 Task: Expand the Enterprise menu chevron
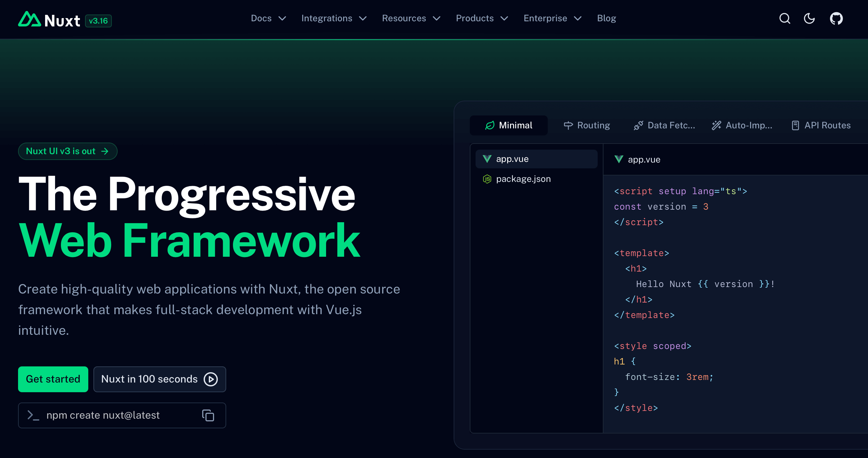coord(578,18)
